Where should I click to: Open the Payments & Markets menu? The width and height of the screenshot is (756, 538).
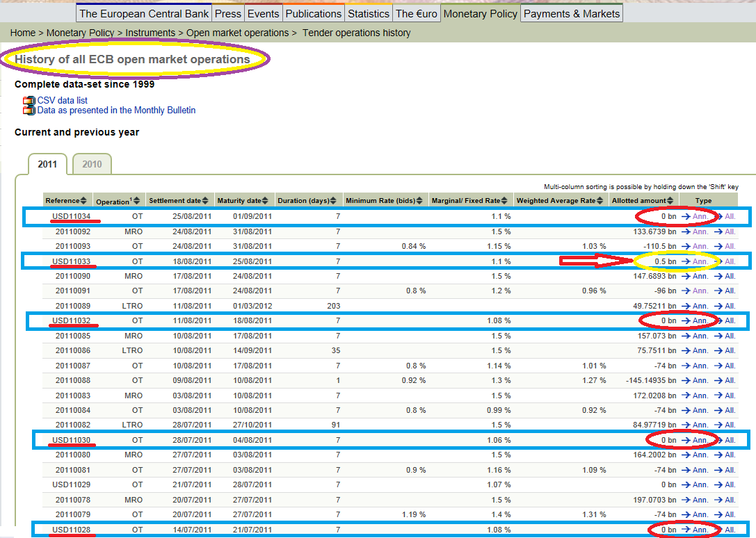coord(572,13)
